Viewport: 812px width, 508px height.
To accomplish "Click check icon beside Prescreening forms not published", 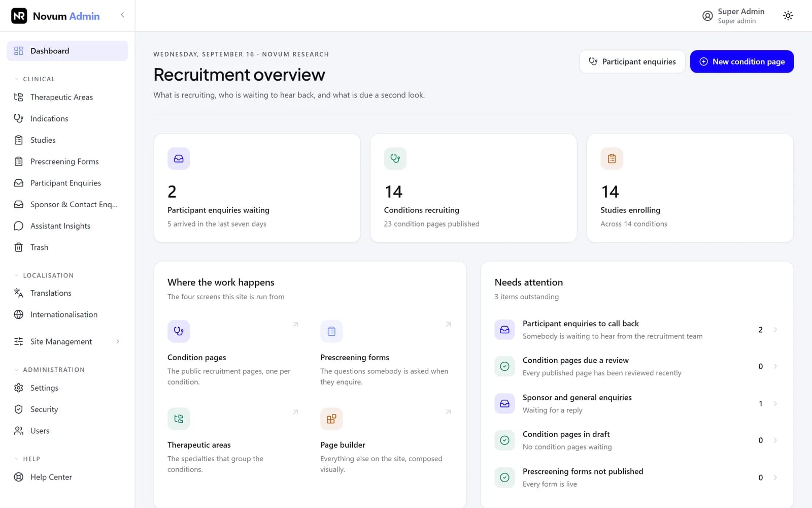I will [x=504, y=478].
